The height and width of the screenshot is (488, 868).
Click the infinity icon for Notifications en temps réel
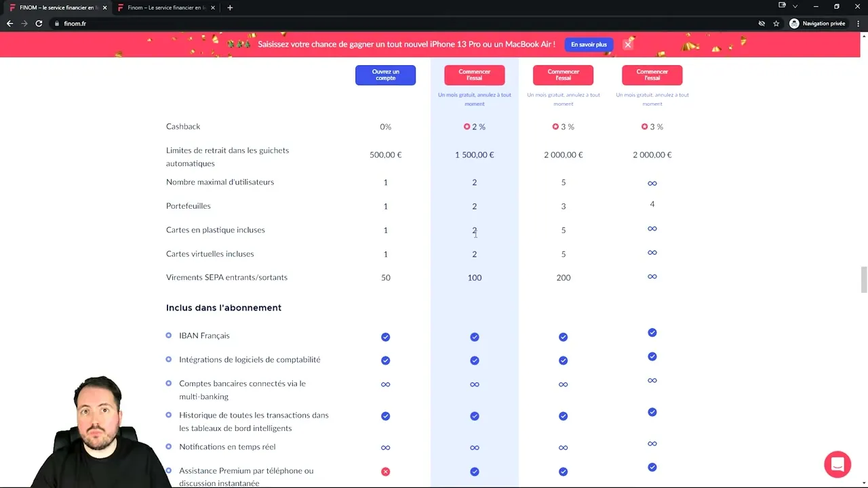pos(385,447)
